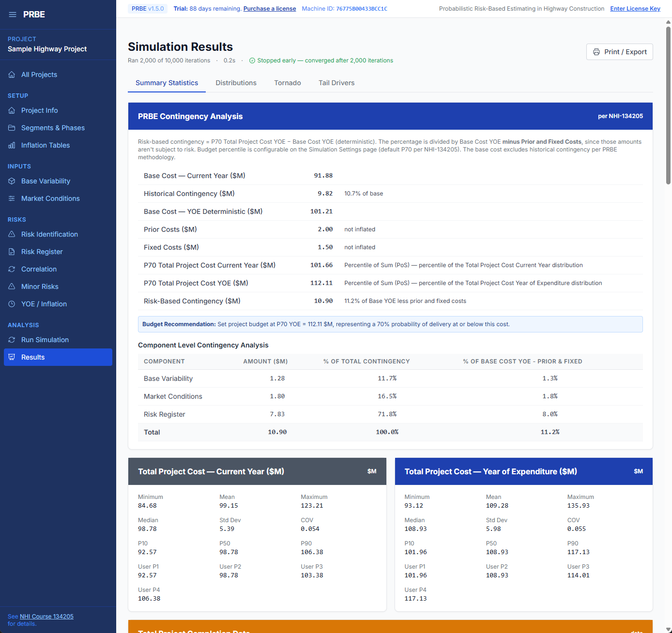Select the Base Variability input icon

point(12,181)
